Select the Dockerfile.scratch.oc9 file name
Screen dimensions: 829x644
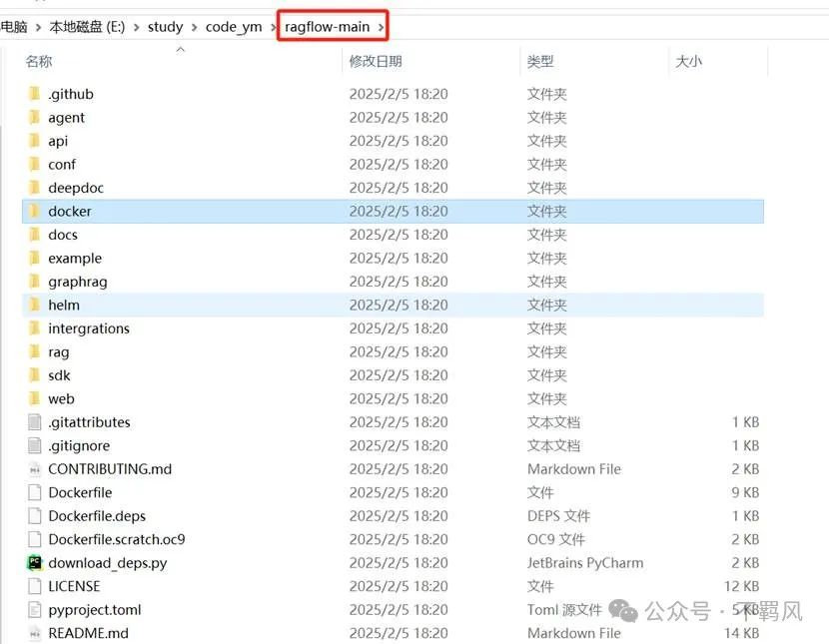116,539
